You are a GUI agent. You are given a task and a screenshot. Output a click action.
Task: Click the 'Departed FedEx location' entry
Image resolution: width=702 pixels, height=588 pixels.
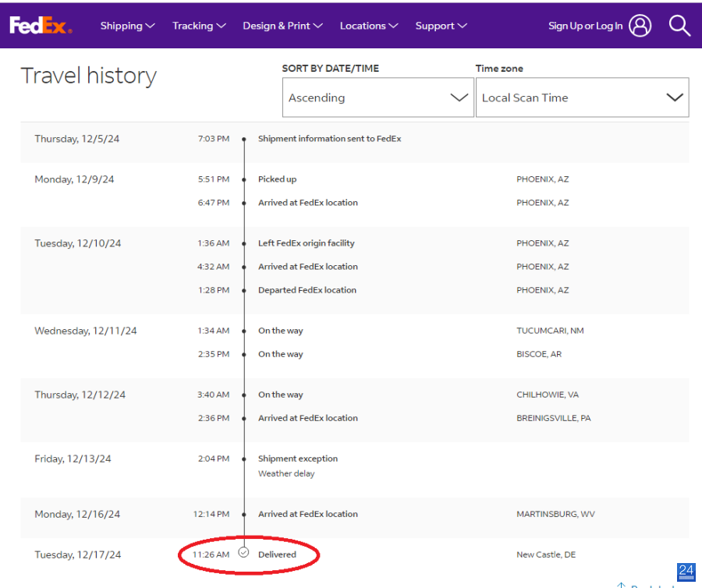click(307, 290)
